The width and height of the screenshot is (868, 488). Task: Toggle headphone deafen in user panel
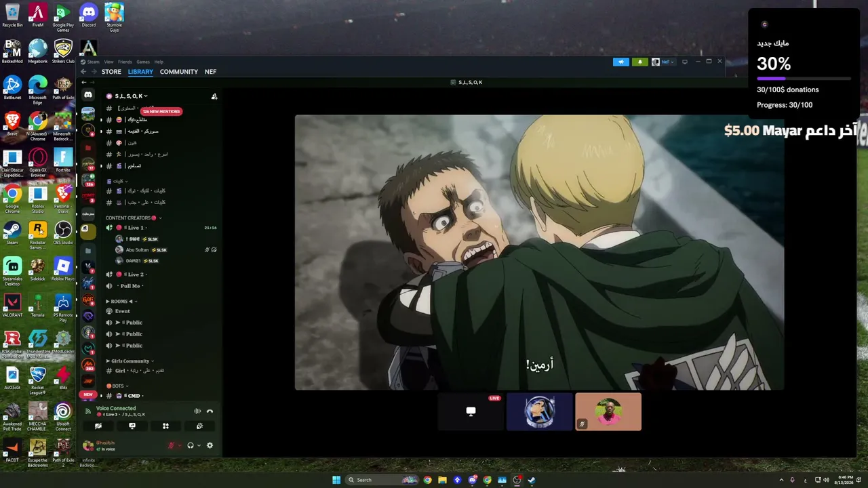pos(191,445)
